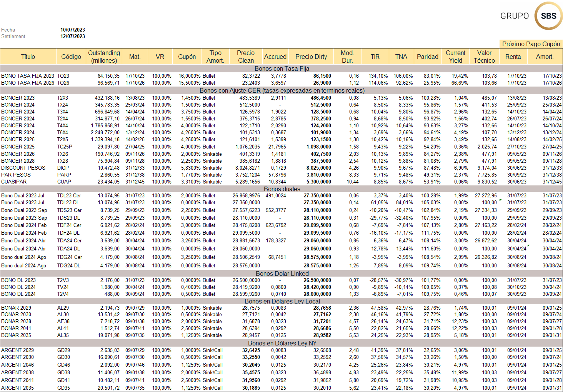Screen dimensions: 563x392
Task: Select the TV24 code cell
Action: click(63, 287)
